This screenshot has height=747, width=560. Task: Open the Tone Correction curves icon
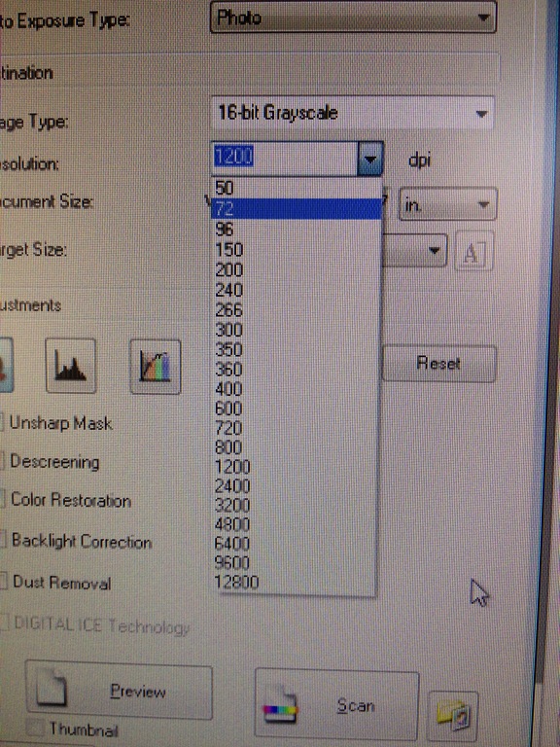[x=156, y=367]
